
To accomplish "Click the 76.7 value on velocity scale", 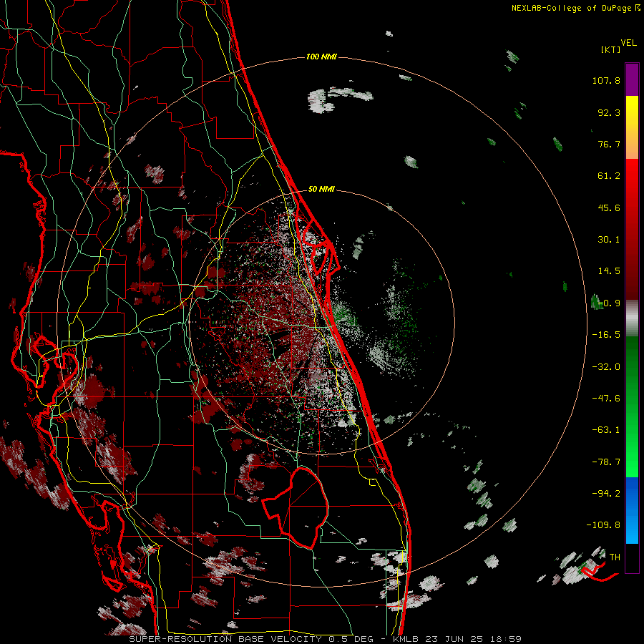I will coord(609,144).
